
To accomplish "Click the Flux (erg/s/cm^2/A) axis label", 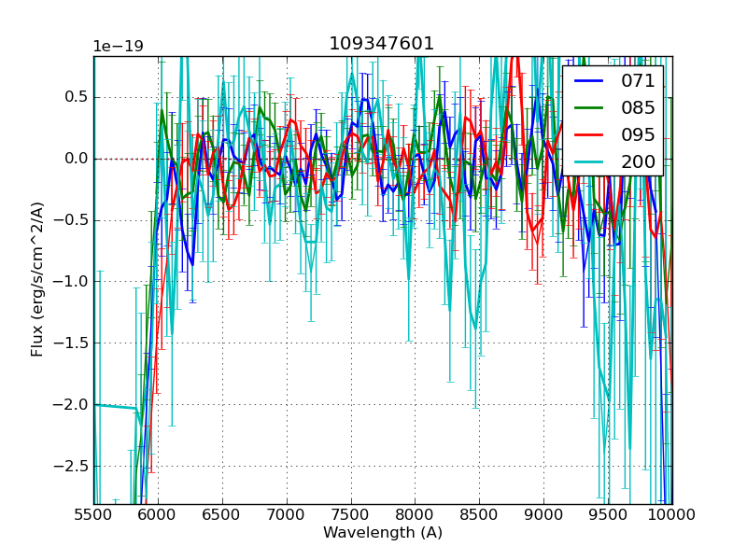I will coord(37,280).
